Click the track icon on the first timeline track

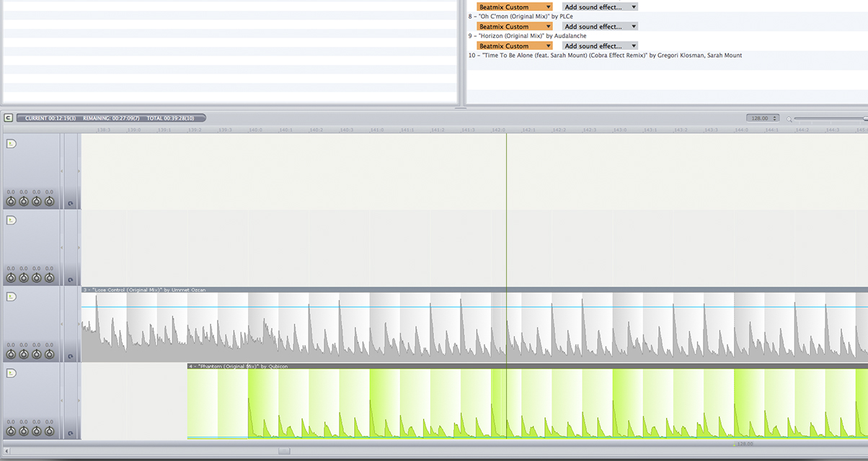pos(11,144)
